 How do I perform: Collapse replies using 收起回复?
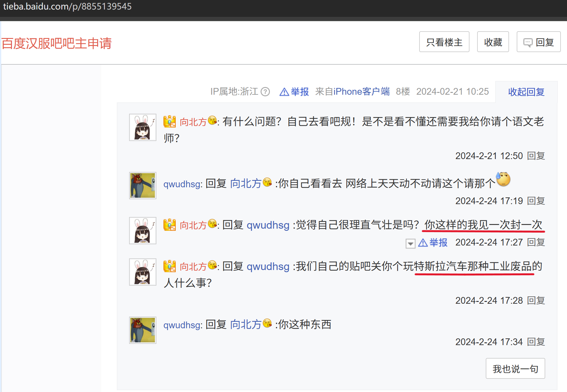click(526, 92)
